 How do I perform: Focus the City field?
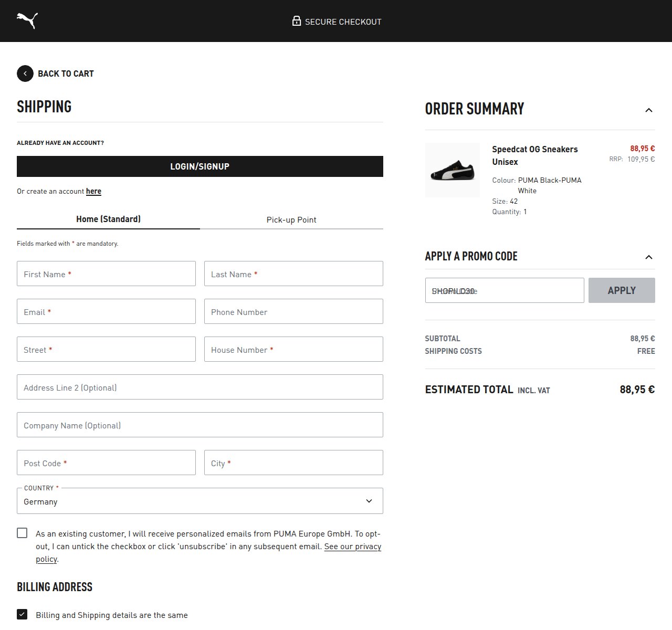pos(293,463)
